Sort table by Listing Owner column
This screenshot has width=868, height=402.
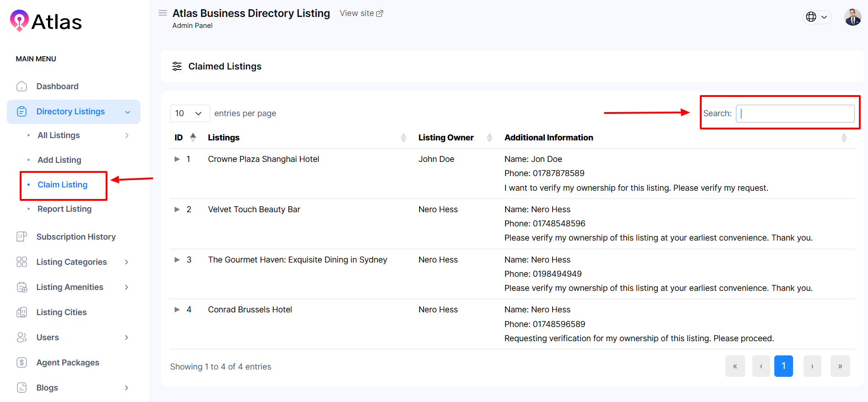tap(446, 138)
